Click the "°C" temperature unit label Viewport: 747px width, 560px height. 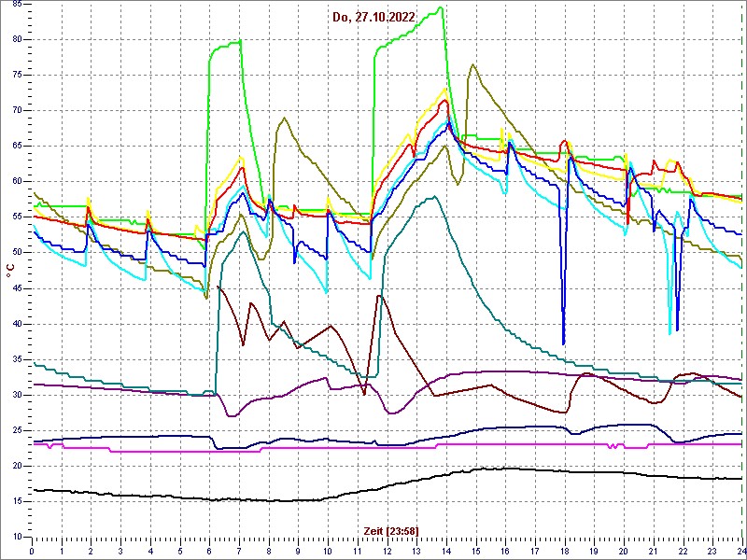click(x=9, y=271)
